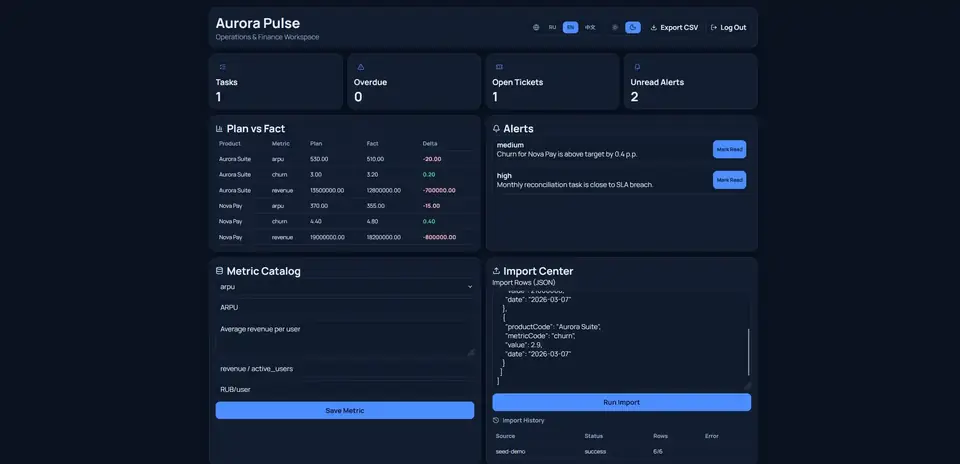Click the Open Tickets summary card
This screenshot has width=960, height=464.
553,81
